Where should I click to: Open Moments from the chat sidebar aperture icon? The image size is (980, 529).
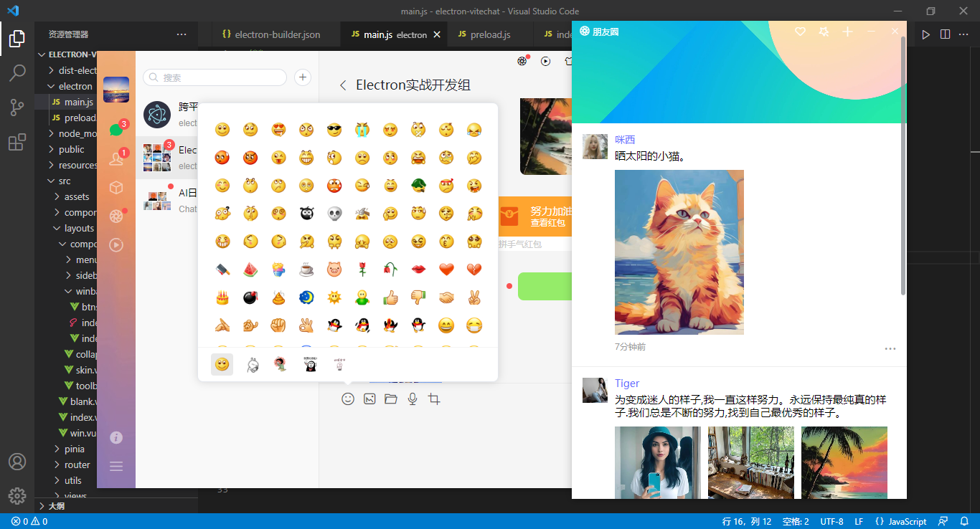pos(116,216)
